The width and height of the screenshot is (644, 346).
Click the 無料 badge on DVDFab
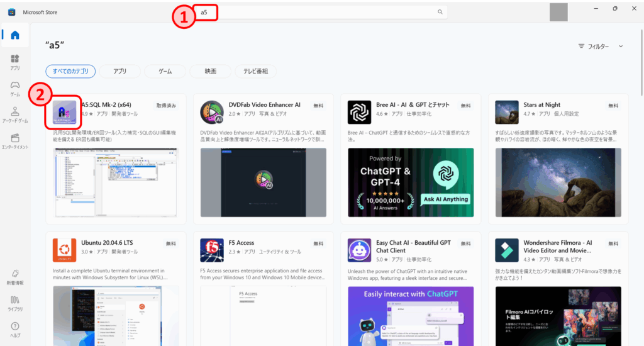point(318,106)
